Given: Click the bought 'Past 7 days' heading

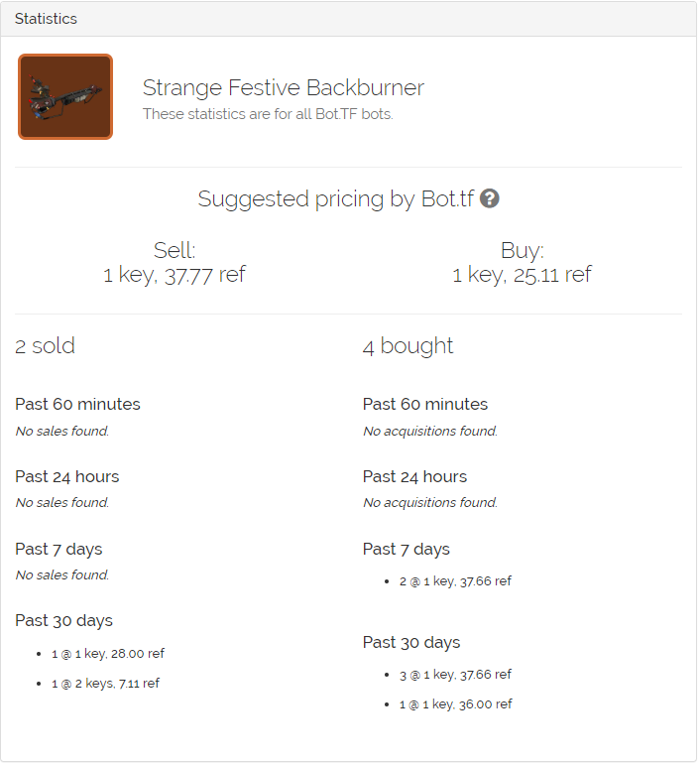Looking at the screenshot, I should 407,549.
